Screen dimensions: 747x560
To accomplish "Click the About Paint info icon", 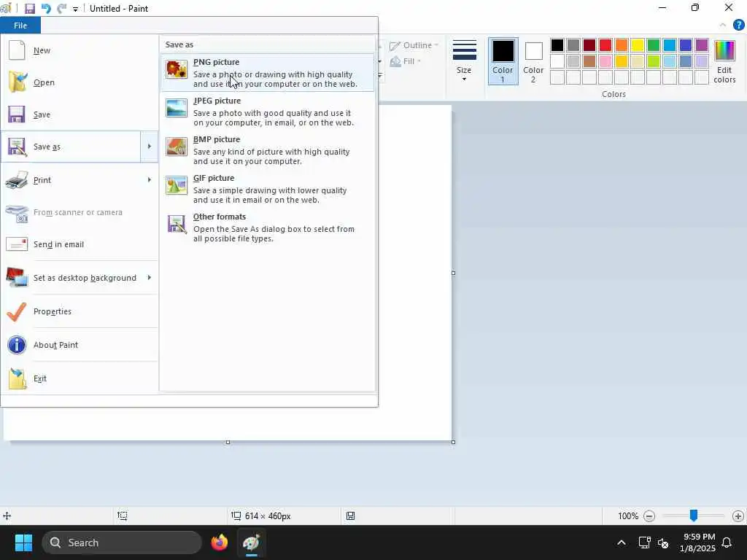I will tap(17, 345).
